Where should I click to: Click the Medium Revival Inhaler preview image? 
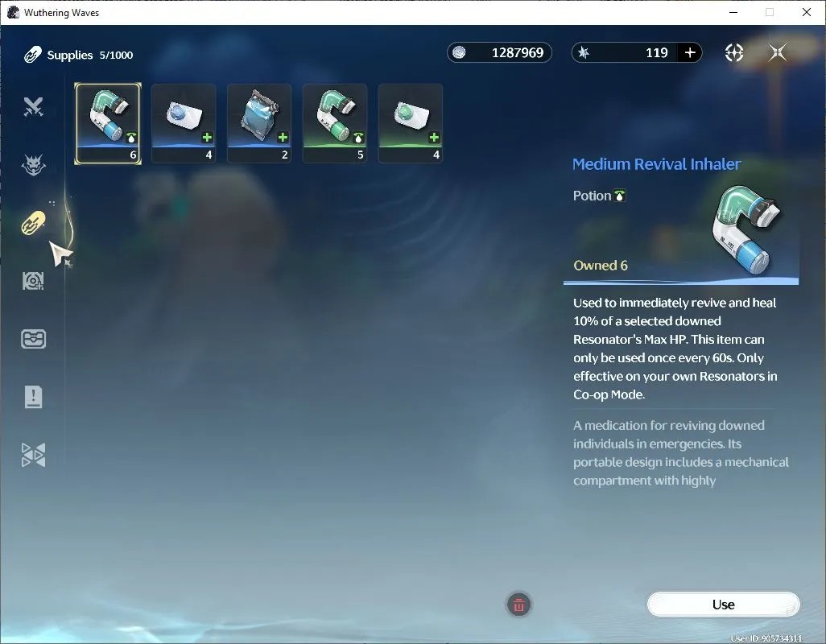click(x=745, y=229)
